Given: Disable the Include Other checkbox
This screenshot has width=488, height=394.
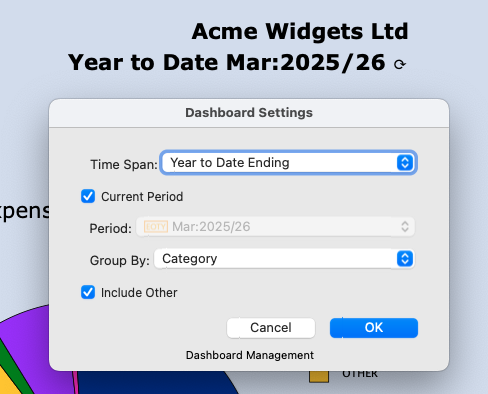Looking at the screenshot, I should [88, 292].
